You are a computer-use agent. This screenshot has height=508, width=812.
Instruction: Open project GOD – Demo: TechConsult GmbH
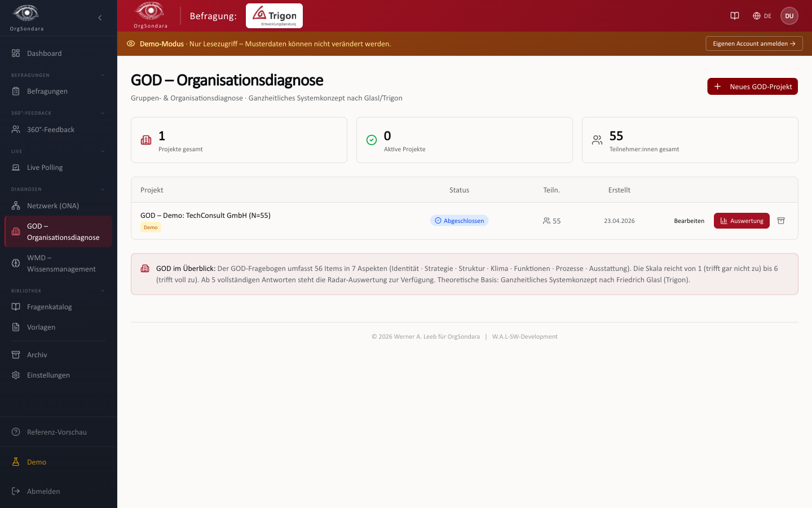pyautogui.click(x=205, y=215)
